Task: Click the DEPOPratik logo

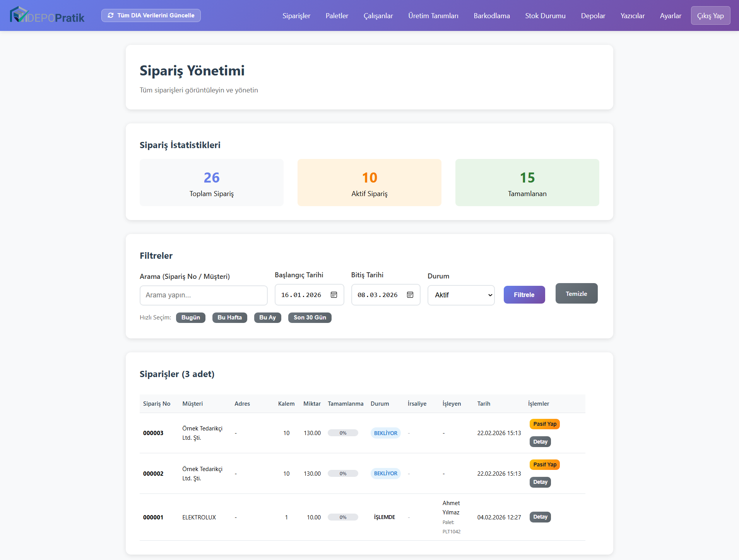Action: click(47, 15)
